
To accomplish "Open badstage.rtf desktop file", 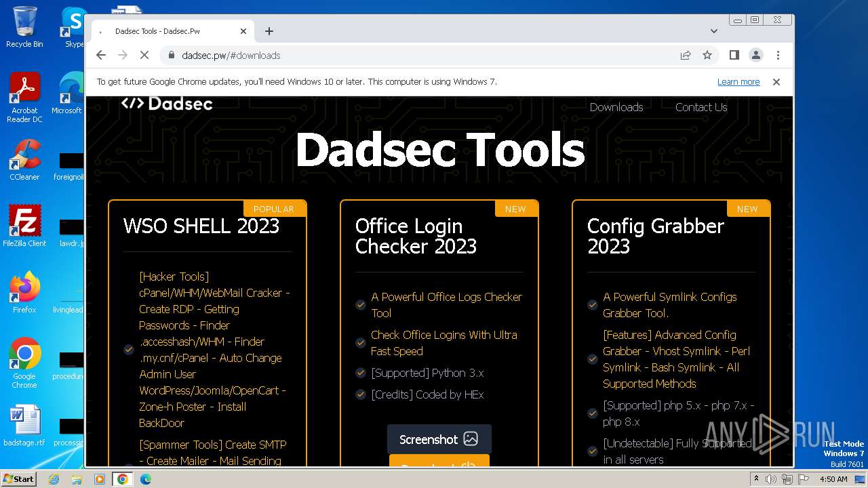I will click(24, 426).
